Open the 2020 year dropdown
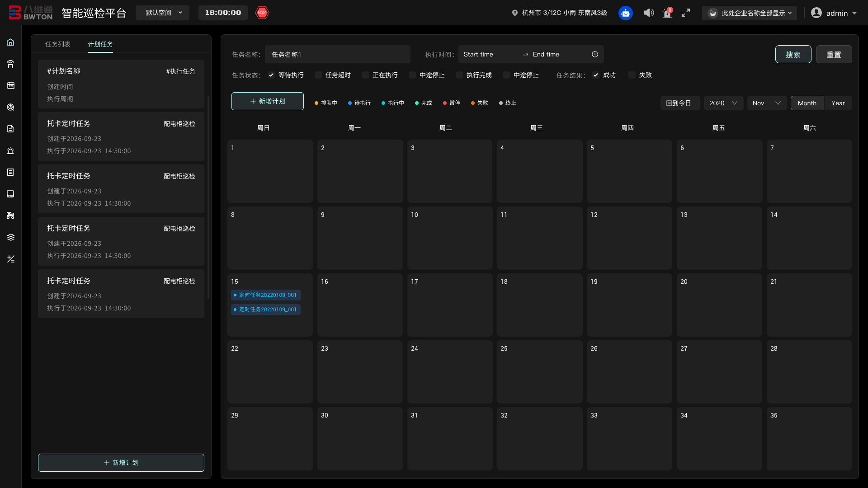The height and width of the screenshot is (488, 868). point(723,103)
